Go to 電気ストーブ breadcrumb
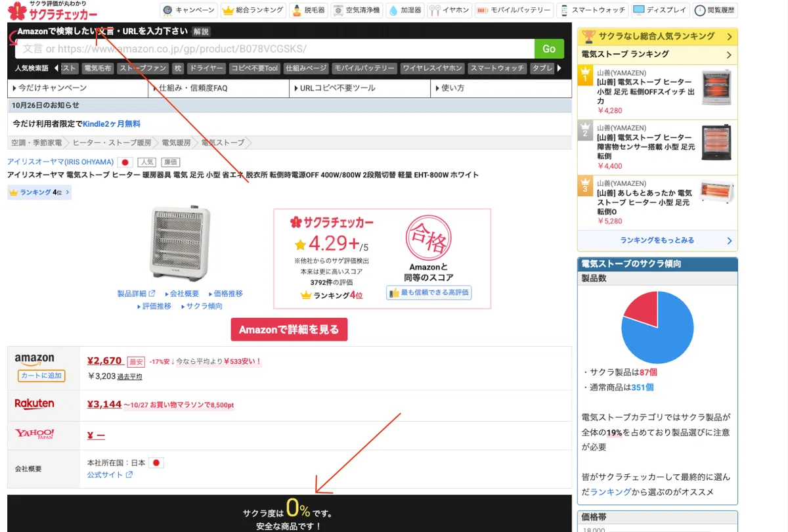The height and width of the screenshot is (532, 788). 223,143
